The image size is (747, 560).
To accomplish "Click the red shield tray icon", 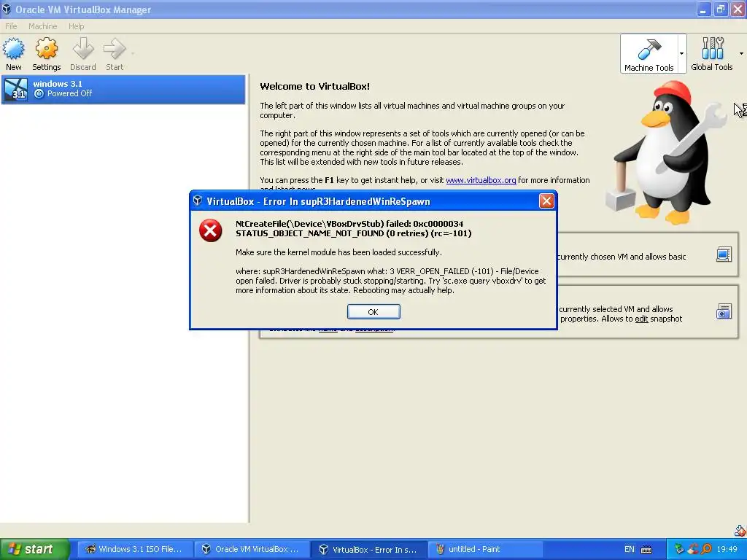I will pyautogui.click(x=693, y=549).
